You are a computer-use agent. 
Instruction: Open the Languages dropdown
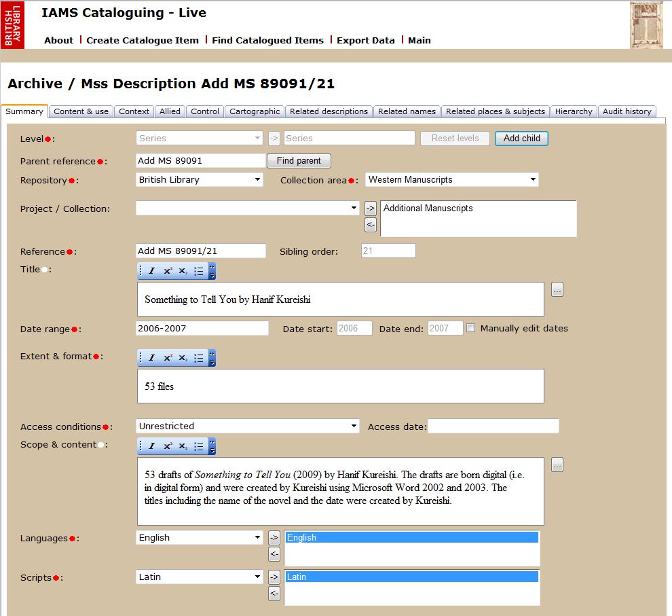coord(200,537)
